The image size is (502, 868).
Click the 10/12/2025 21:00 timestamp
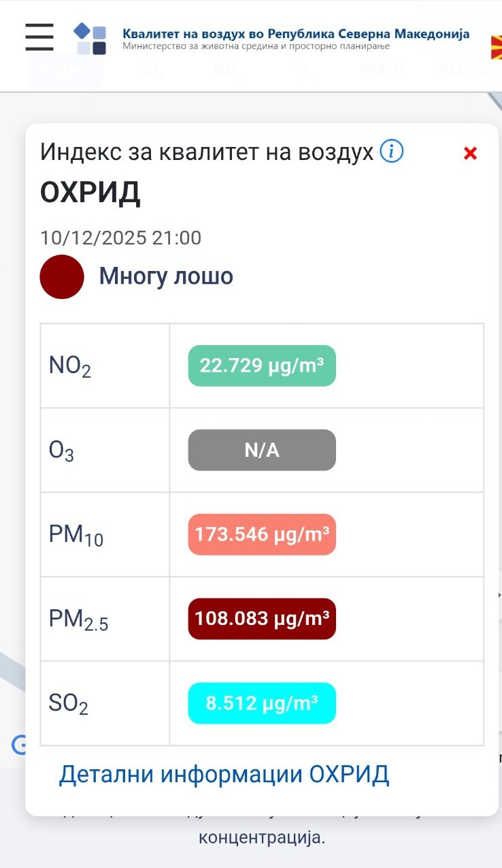point(120,238)
